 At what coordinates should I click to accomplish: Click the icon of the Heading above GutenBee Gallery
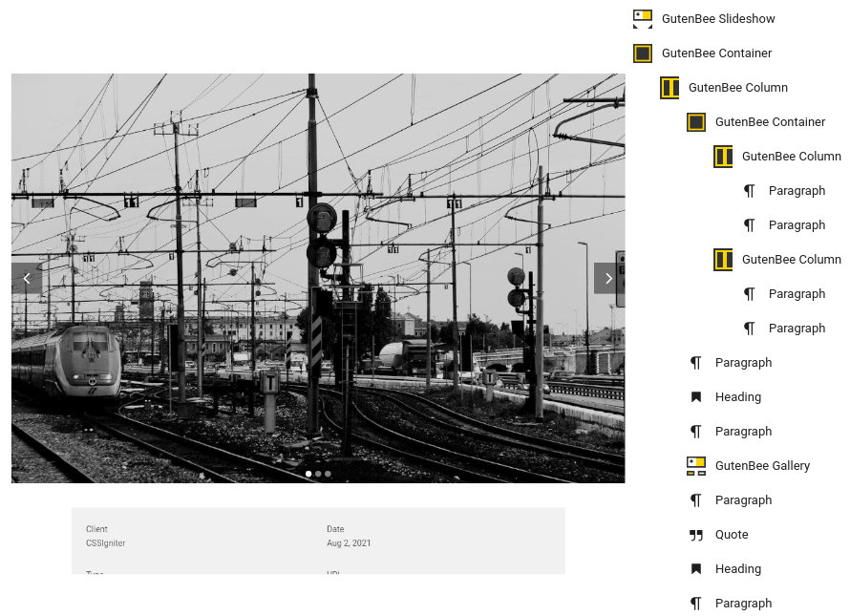tap(696, 397)
